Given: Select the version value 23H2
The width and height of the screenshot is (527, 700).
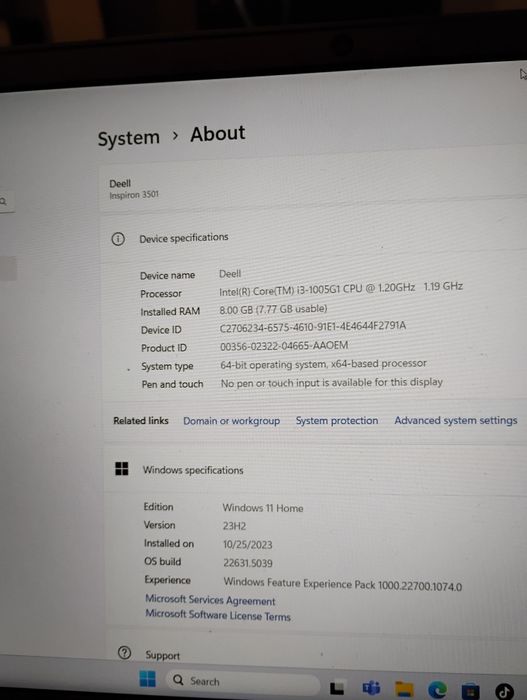Looking at the screenshot, I should (234, 526).
